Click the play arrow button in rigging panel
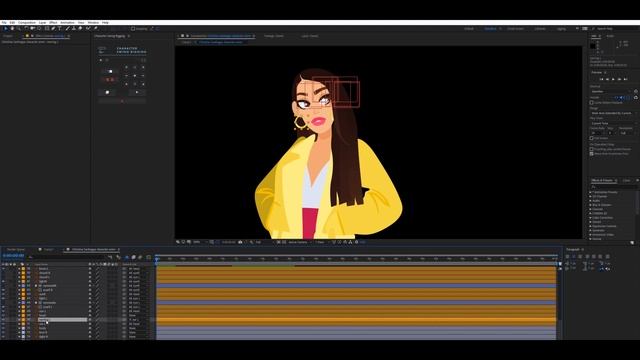640x360 pixels. (136, 92)
